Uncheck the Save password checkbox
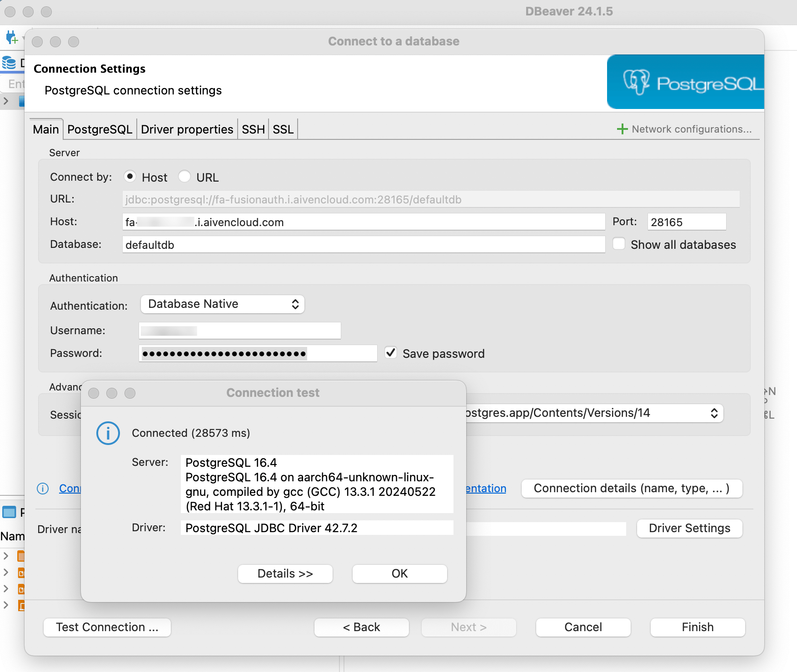The height and width of the screenshot is (672, 797). point(391,353)
